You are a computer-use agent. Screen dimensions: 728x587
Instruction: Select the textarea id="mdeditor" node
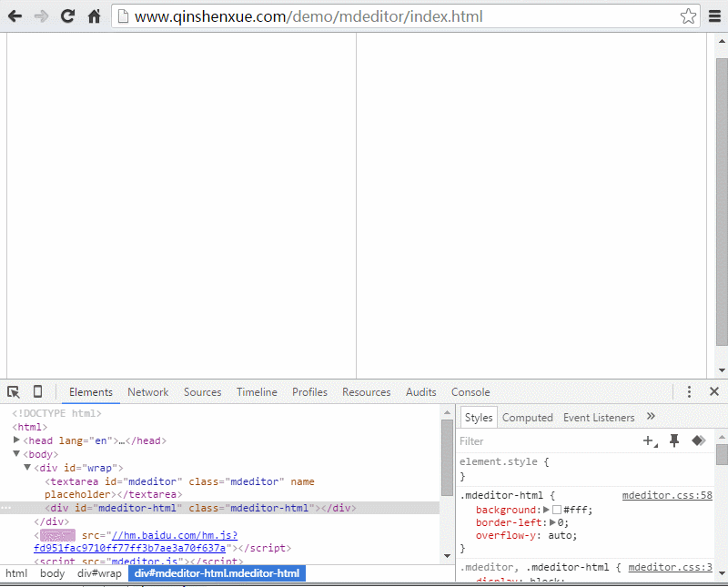179,488
